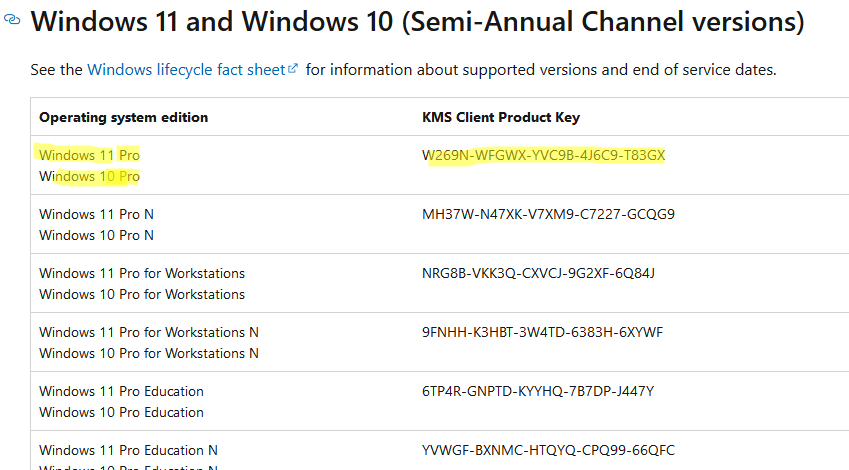Click the Windows 11 Pro Education N entry
The height and width of the screenshot is (470, 849).
pyautogui.click(x=128, y=451)
